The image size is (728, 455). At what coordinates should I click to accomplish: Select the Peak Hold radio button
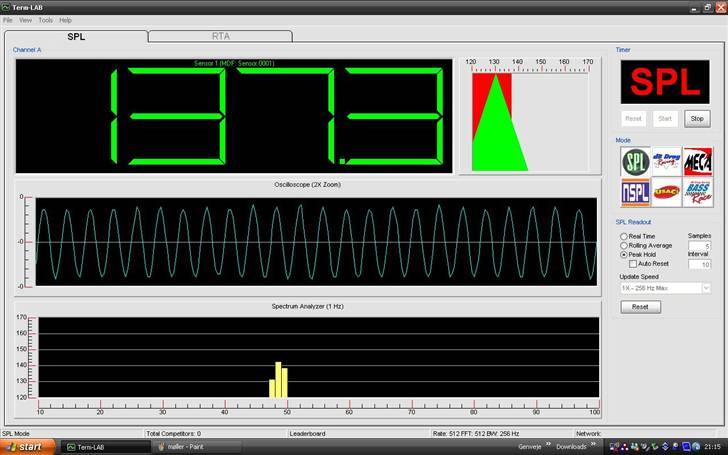[625, 254]
